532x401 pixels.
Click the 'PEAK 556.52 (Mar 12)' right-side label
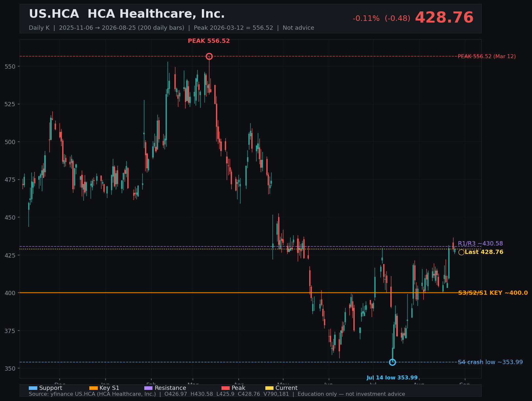coord(487,57)
